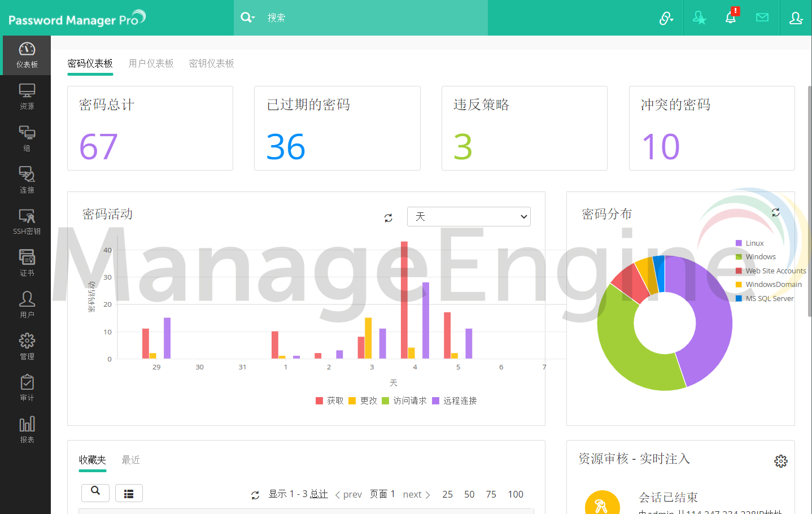
Task: Click the prev page link
Action: [x=348, y=494]
